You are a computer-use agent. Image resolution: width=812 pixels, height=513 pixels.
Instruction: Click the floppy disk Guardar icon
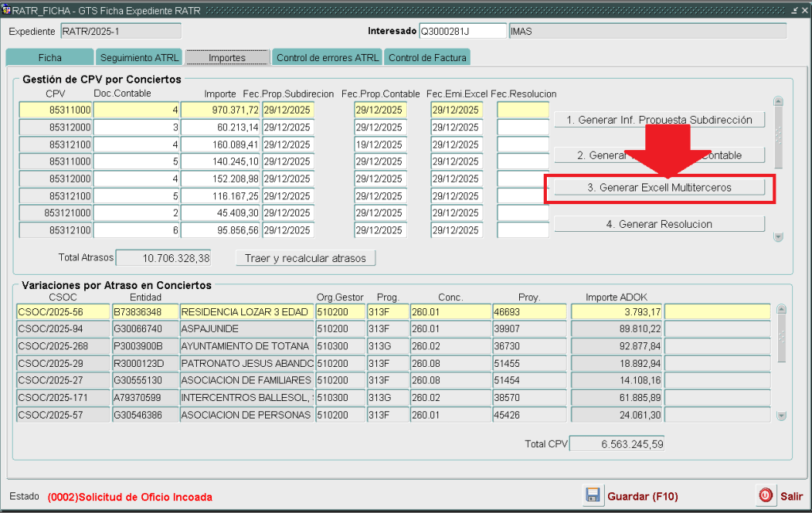pyautogui.click(x=592, y=496)
